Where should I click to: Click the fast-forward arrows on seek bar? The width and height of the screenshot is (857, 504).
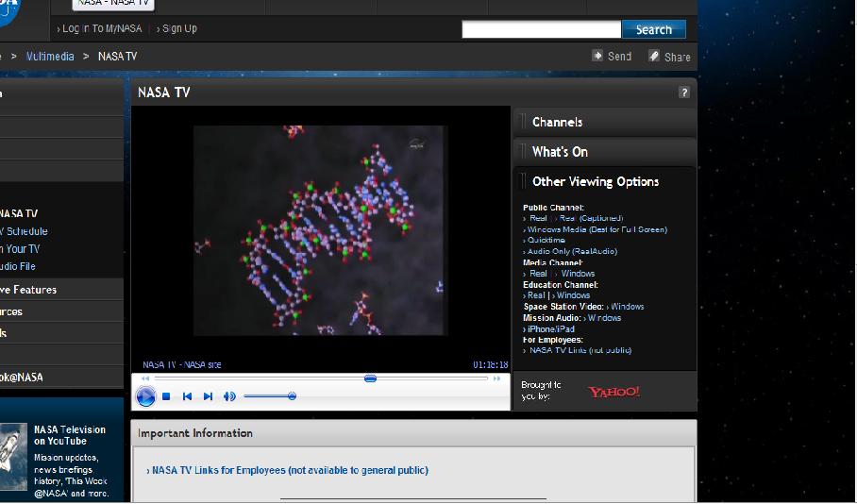[x=496, y=378]
